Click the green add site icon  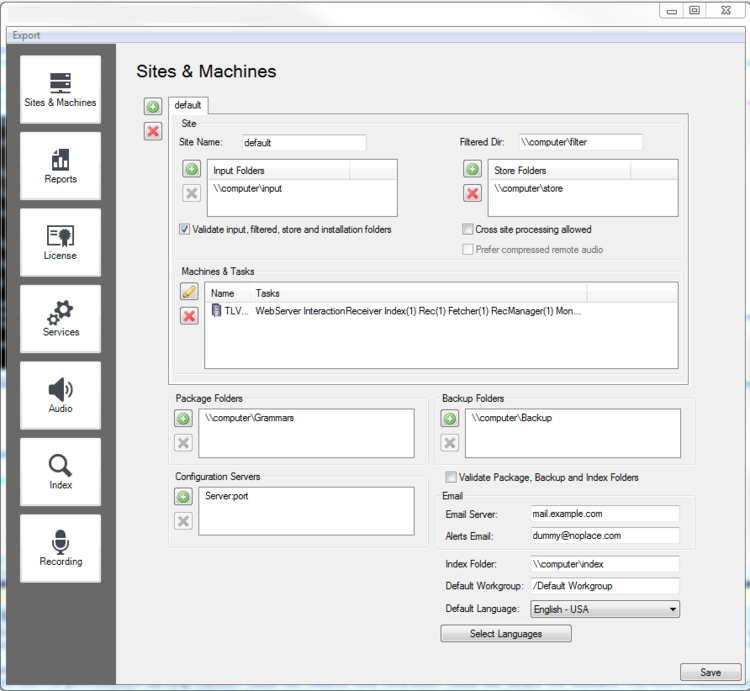point(153,107)
